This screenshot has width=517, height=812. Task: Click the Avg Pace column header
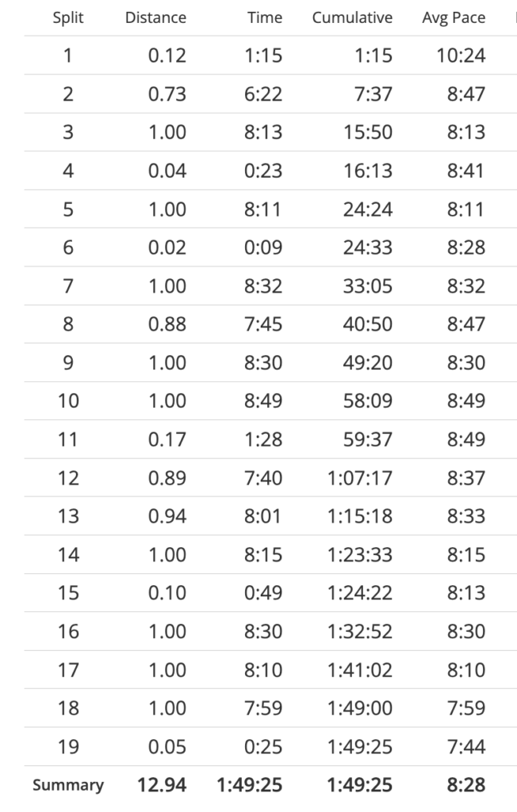point(454,17)
